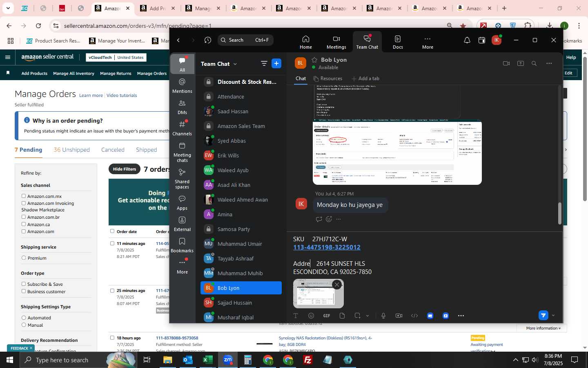Open Zoom Meetings tab

click(336, 42)
